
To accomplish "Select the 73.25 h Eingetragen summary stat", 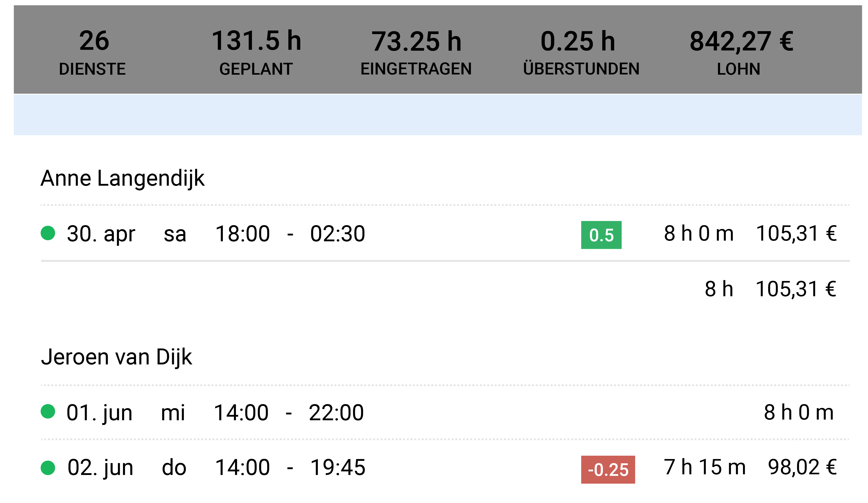I will [416, 52].
